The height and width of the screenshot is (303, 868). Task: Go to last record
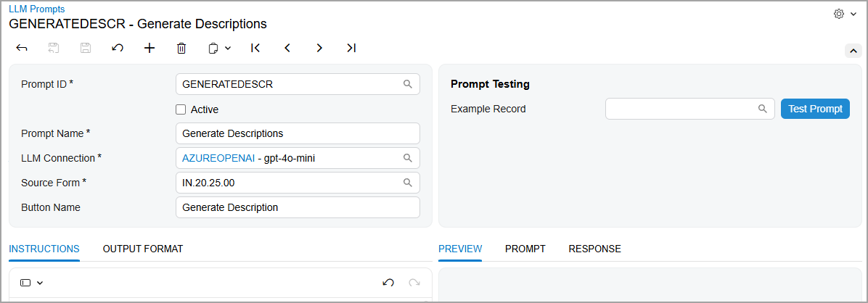tap(351, 49)
